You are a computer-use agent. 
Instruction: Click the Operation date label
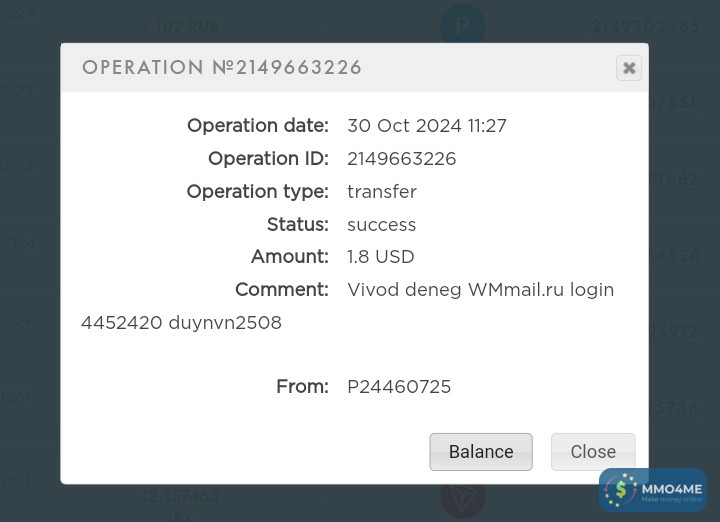pos(257,126)
